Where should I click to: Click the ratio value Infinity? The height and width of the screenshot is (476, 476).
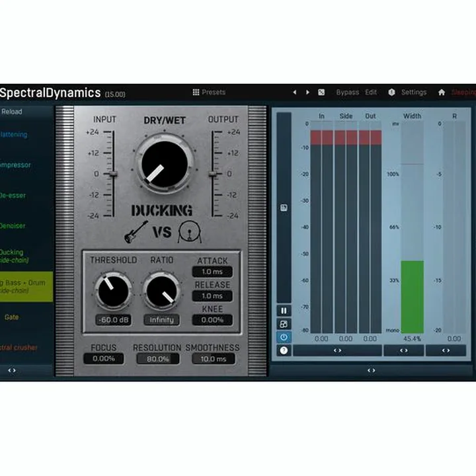tap(161, 320)
